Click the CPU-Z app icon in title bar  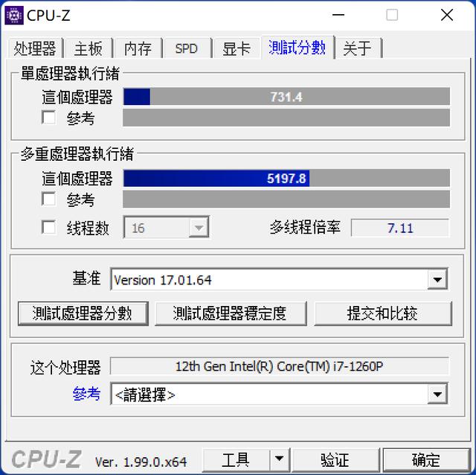tap(13, 15)
